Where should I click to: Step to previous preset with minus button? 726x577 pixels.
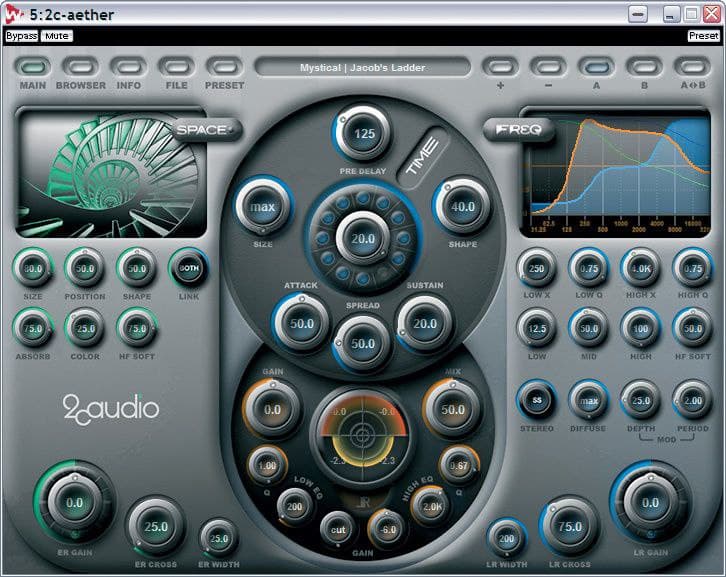coord(549,67)
